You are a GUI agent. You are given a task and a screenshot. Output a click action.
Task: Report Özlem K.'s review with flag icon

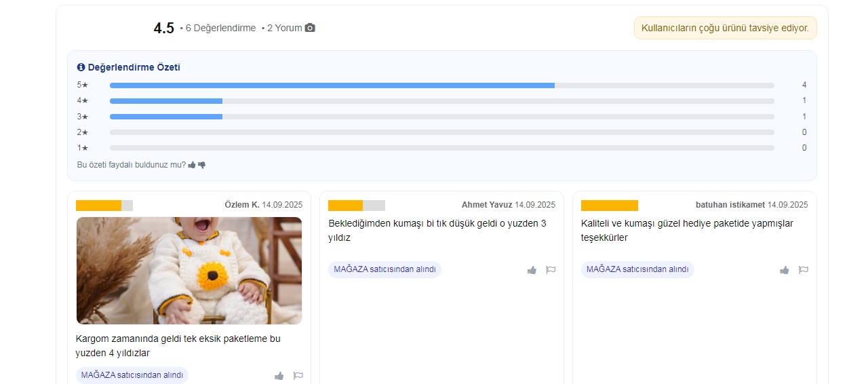[x=298, y=376]
